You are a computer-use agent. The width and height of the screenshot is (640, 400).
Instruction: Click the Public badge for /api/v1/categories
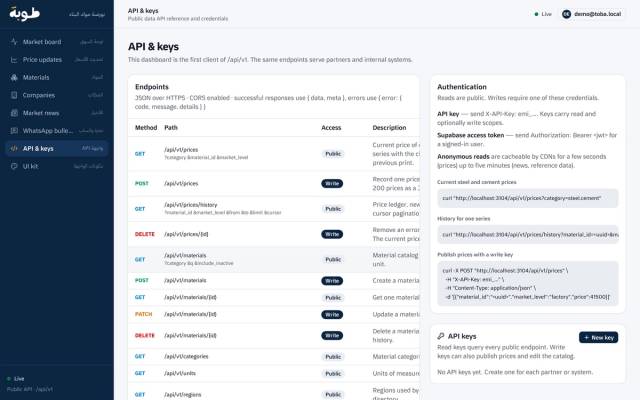point(333,357)
